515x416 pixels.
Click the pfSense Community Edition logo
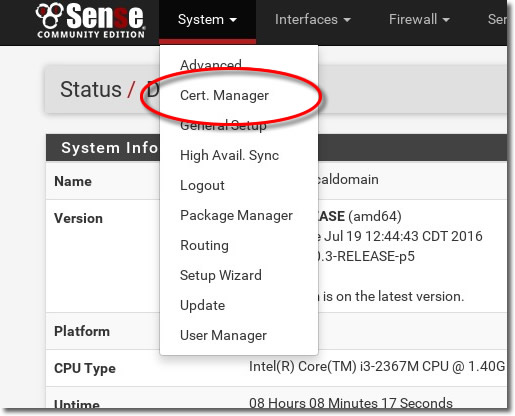coord(90,21)
